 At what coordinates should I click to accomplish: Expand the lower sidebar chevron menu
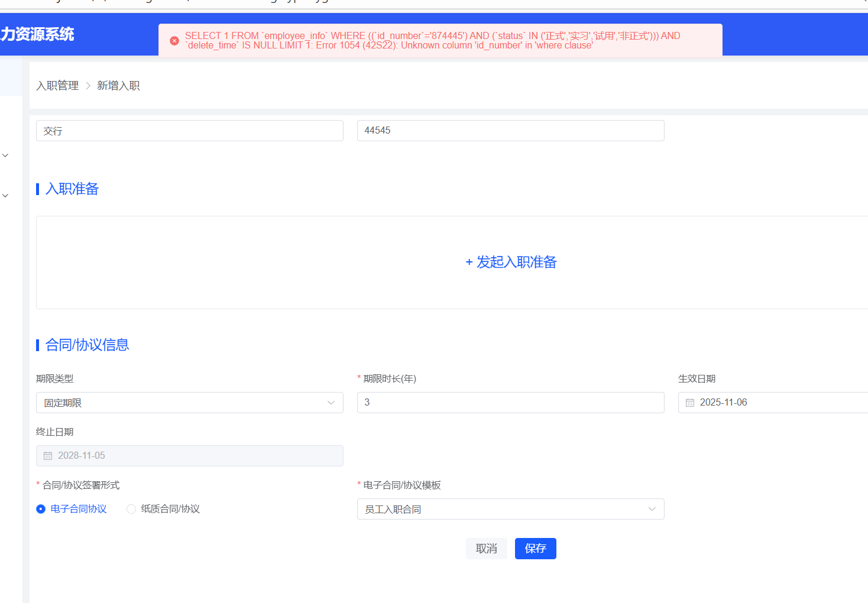(5, 196)
